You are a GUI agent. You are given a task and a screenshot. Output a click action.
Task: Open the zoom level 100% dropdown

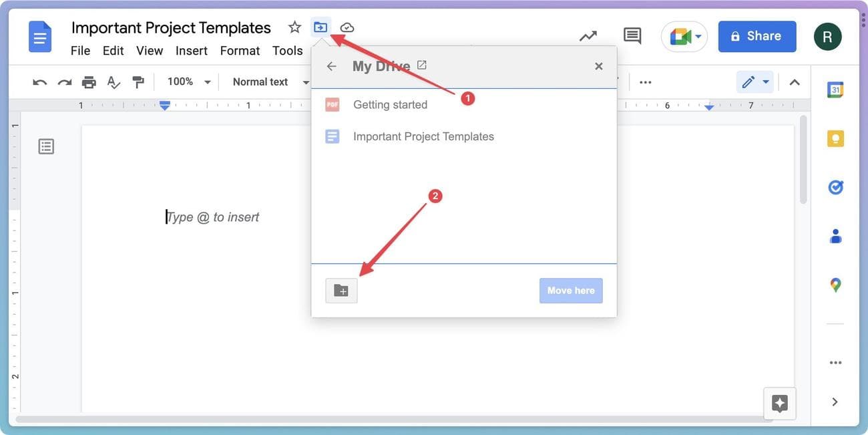point(188,82)
